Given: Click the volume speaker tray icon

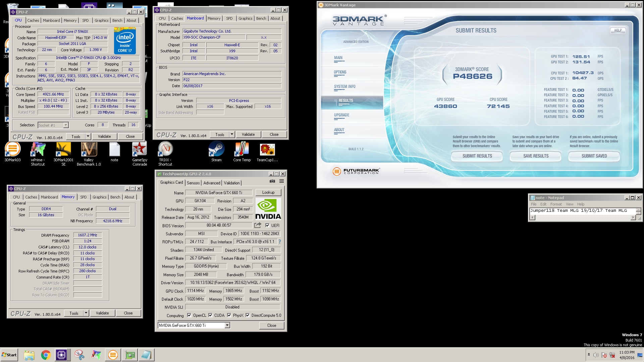Looking at the screenshot, I should click(x=596, y=355).
